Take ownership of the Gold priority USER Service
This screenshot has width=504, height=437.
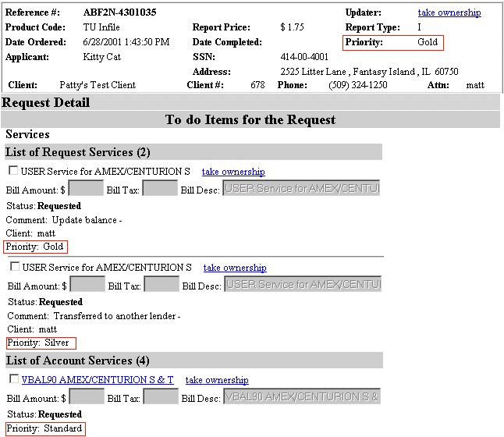coord(233,172)
